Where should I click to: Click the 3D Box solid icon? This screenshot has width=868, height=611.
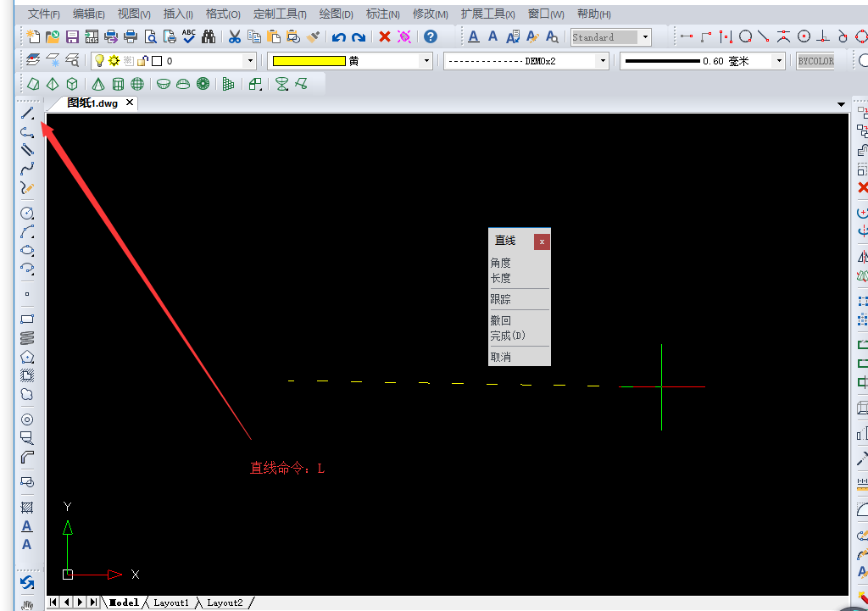[x=72, y=84]
